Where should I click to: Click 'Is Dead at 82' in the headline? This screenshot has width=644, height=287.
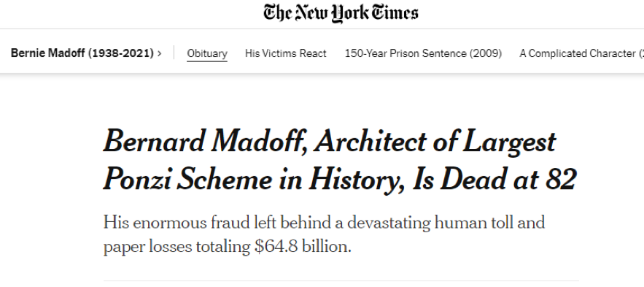pos(494,179)
